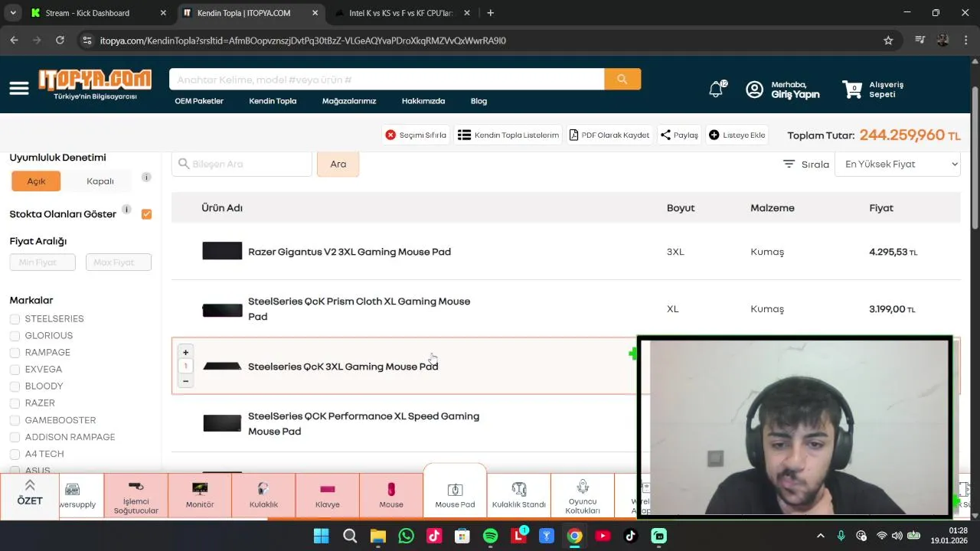Screen dimensions: 980x551
Task: Open the Chrome tab search dropdown
Action: 13,13
